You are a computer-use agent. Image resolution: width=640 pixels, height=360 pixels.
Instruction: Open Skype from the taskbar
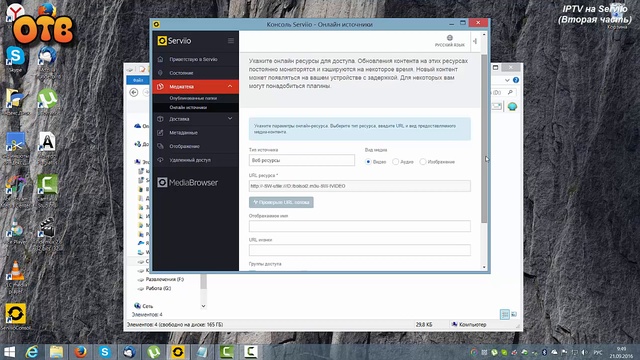[105, 352]
